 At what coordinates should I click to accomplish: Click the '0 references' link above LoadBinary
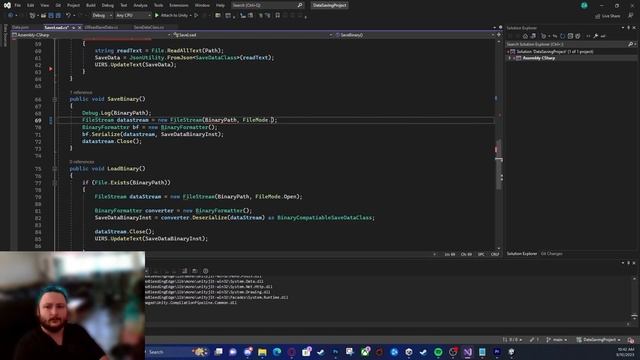tap(82, 162)
